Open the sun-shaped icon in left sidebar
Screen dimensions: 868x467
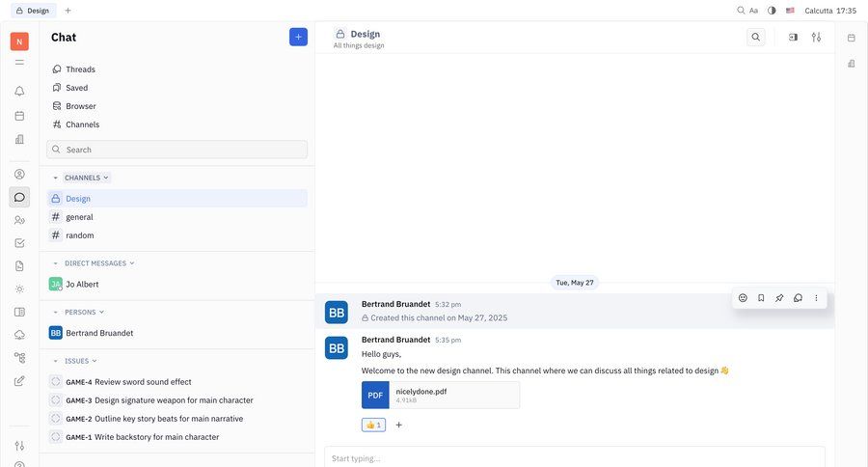click(x=19, y=289)
